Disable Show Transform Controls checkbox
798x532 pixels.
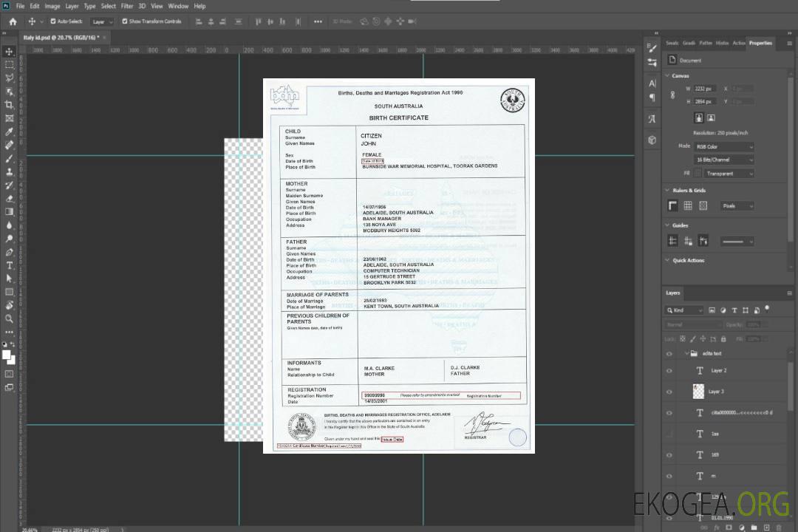pos(124,21)
